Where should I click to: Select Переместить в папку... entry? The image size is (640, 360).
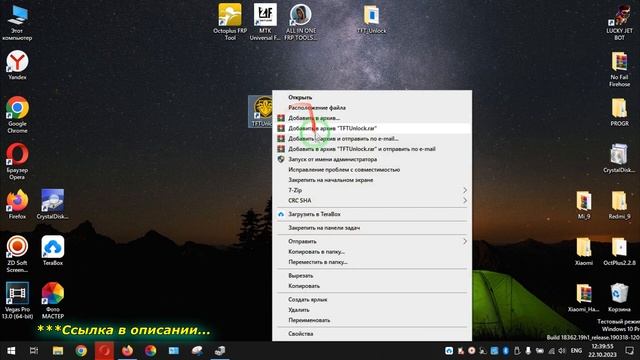pyautogui.click(x=372, y=262)
